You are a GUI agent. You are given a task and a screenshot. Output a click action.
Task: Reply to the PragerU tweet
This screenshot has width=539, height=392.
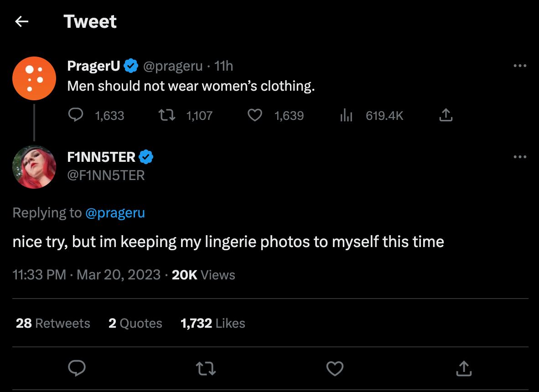[x=76, y=115]
